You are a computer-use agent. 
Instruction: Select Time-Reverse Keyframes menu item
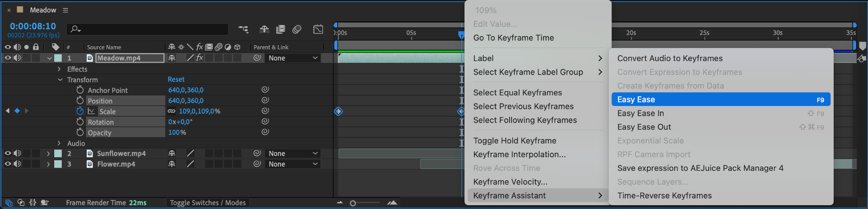pyautogui.click(x=664, y=195)
